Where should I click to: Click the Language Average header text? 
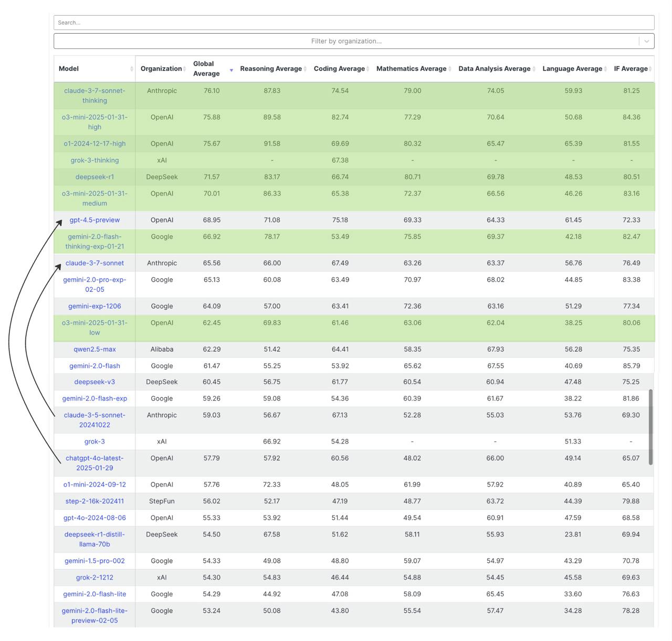(572, 69)
